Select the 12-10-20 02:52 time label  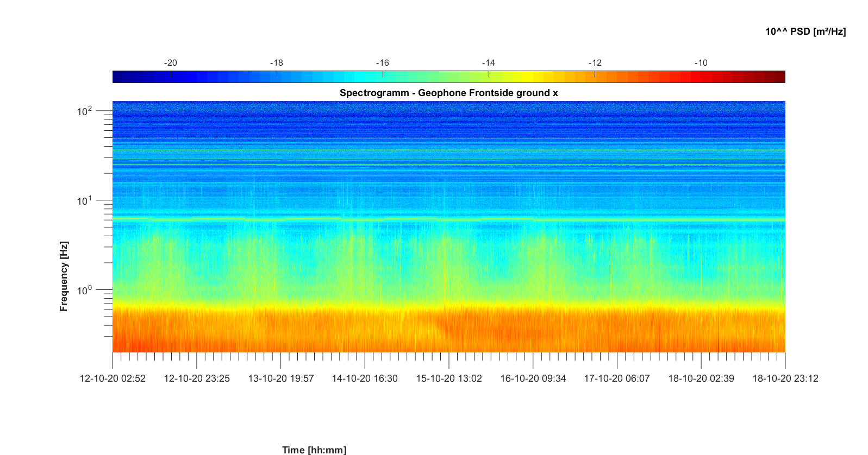(x=113, y=378)
